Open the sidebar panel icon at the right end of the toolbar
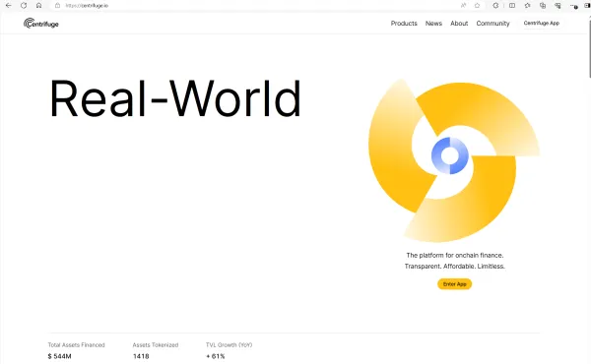This screenshot has height=364, width=591. 587,5
